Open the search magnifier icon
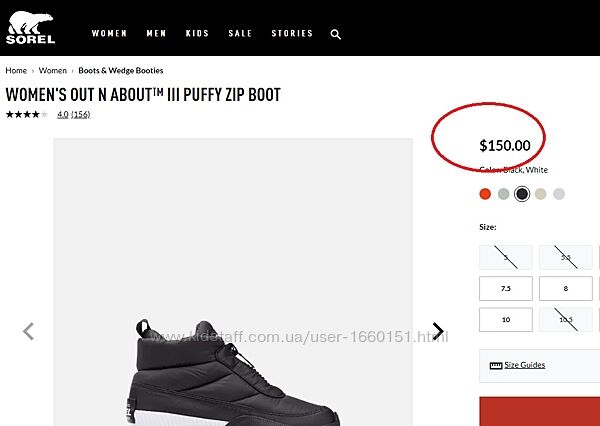Image resolution: width=600 pixels, height=426 pixels. (x=336, y=34)
